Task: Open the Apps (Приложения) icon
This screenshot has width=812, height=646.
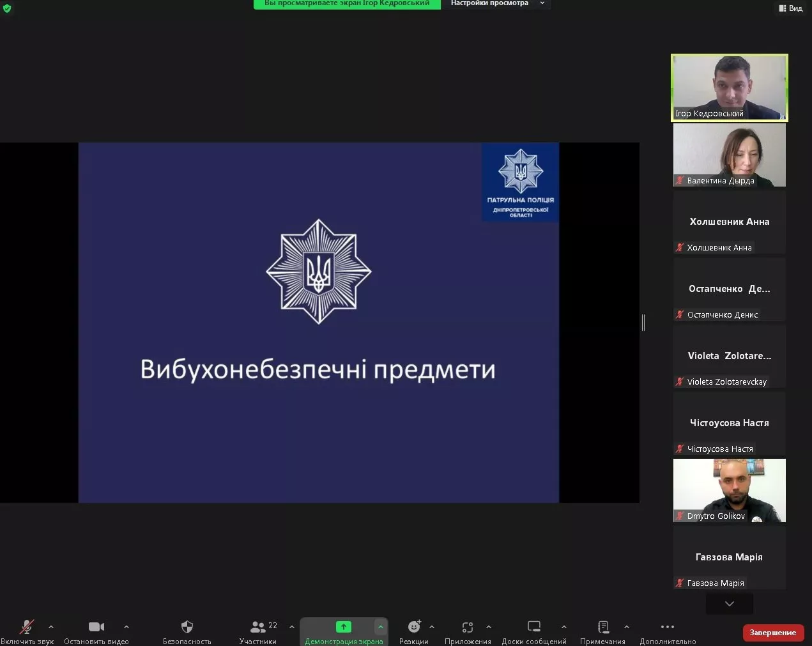Action: click(x=468, y=627)
